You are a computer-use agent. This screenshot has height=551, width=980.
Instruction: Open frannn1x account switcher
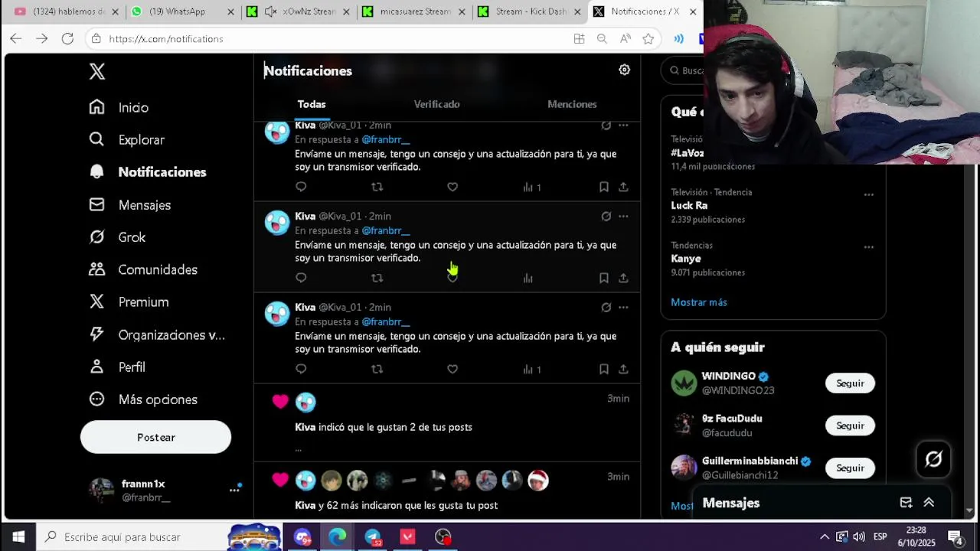(x=164, y=490)
